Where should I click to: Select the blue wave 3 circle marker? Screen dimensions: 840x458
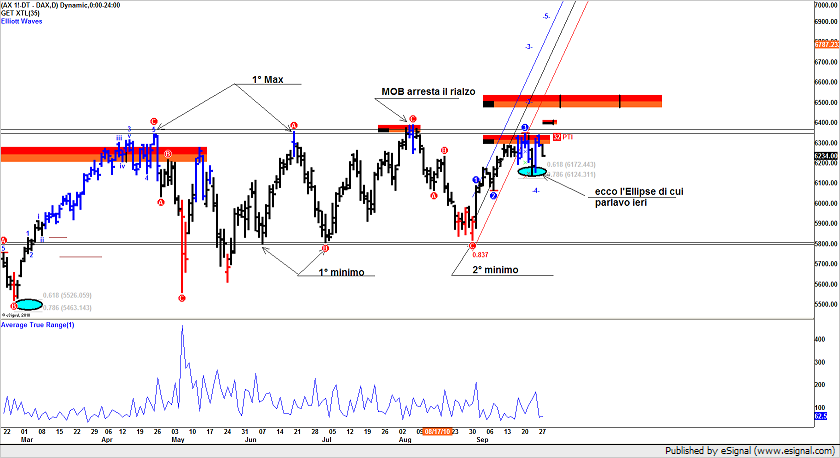click(524, 128)
